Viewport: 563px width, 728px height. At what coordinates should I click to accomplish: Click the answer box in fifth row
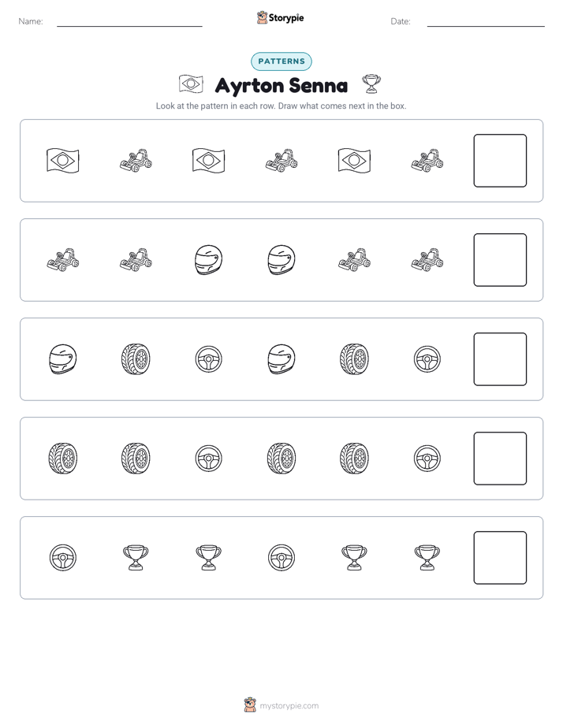click(500, 558)
